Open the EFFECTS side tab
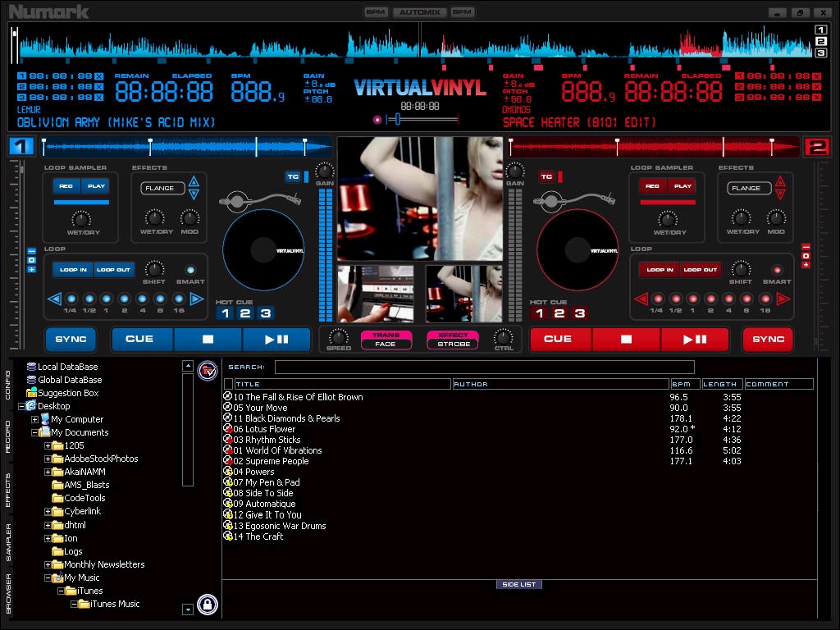 coord(7,491)
